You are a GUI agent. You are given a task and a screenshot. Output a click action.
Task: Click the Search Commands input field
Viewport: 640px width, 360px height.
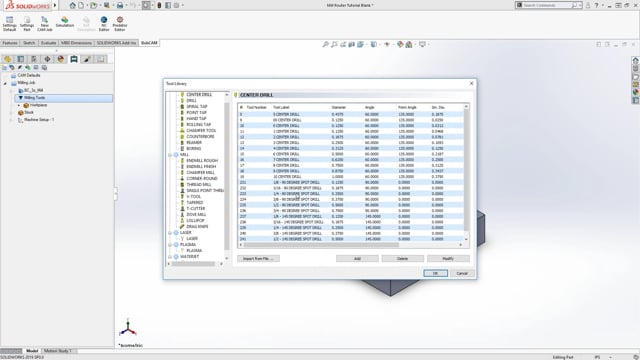(x=547, y=5)
